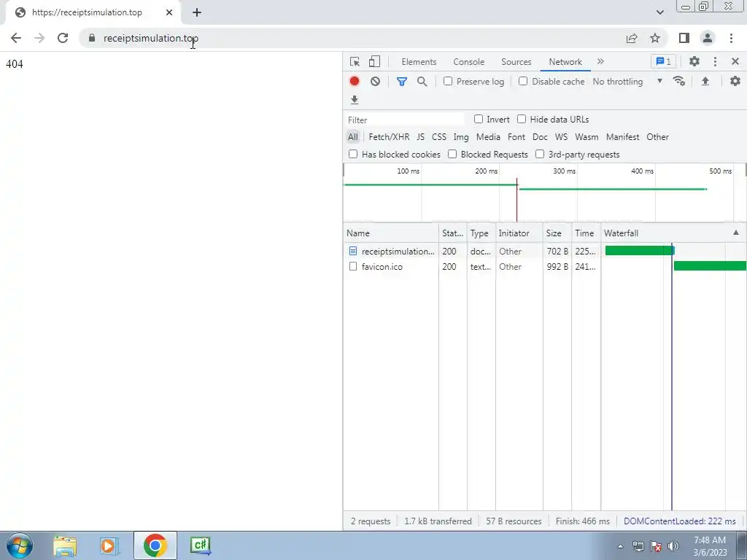Screen dimensions: 747x560
Task: Toggle the browser side panel icon
Action: coord(684,38)
